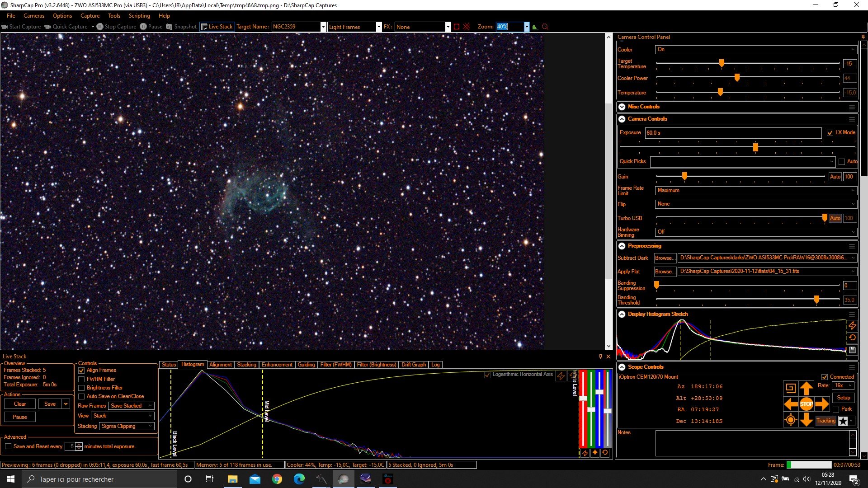Slew the mount up with the arrow
Viewport: 868px width, 488px height.
[x=807, y=388]
